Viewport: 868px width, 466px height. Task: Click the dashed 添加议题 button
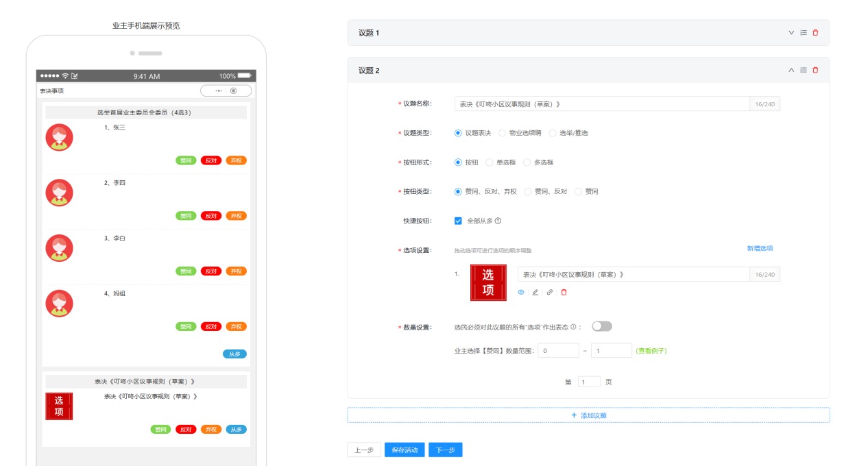pos(588,415)
